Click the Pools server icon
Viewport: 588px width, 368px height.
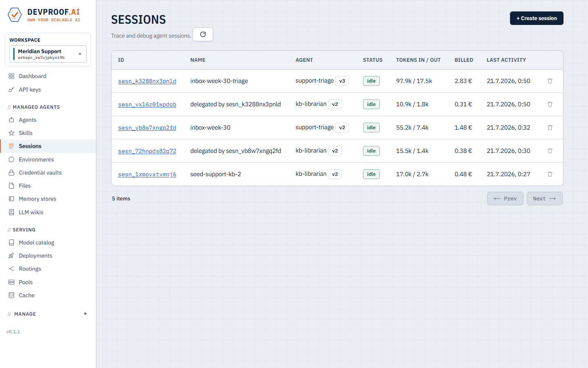11,282
